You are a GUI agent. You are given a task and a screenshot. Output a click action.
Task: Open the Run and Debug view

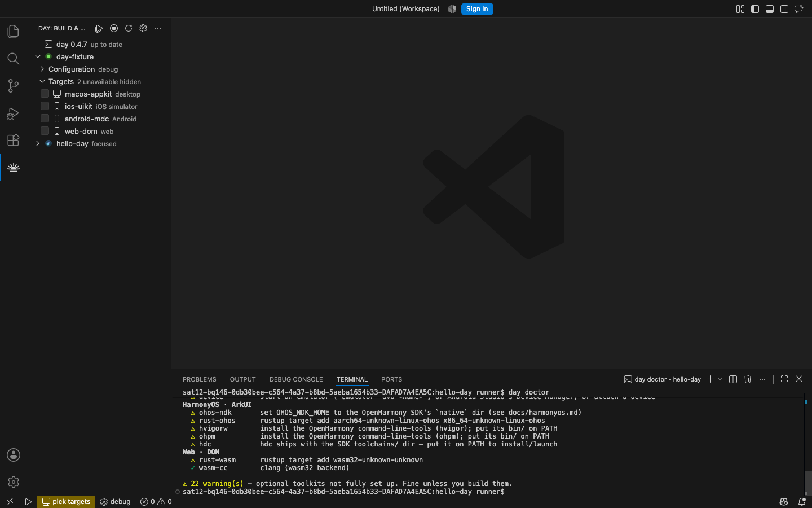(x=14, y=113)
